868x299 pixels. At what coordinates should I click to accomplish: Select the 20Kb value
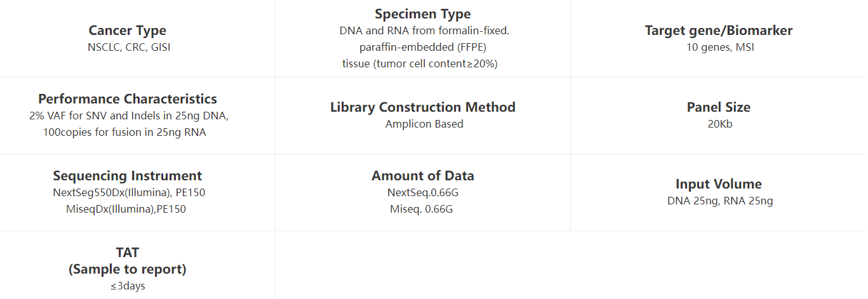pos(720,124)
